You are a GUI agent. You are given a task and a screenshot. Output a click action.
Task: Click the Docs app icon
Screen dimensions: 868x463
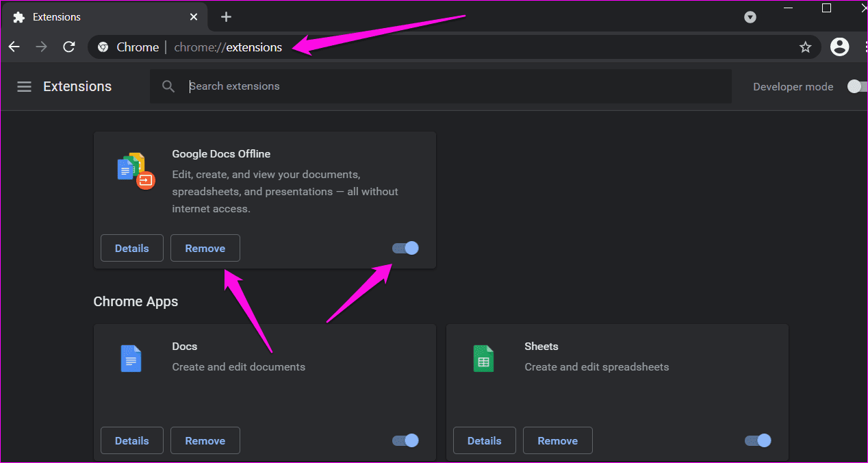(x=131, y=358)
